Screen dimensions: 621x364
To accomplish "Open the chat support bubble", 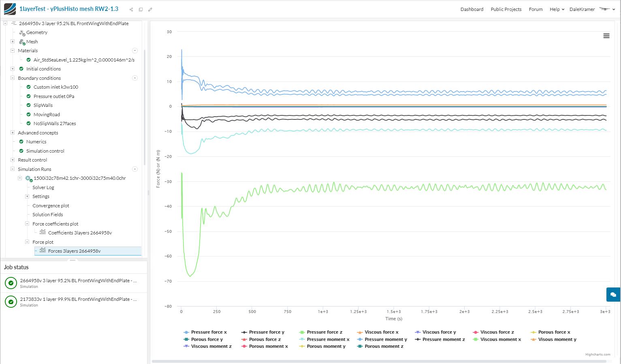I will coord(613,295).
